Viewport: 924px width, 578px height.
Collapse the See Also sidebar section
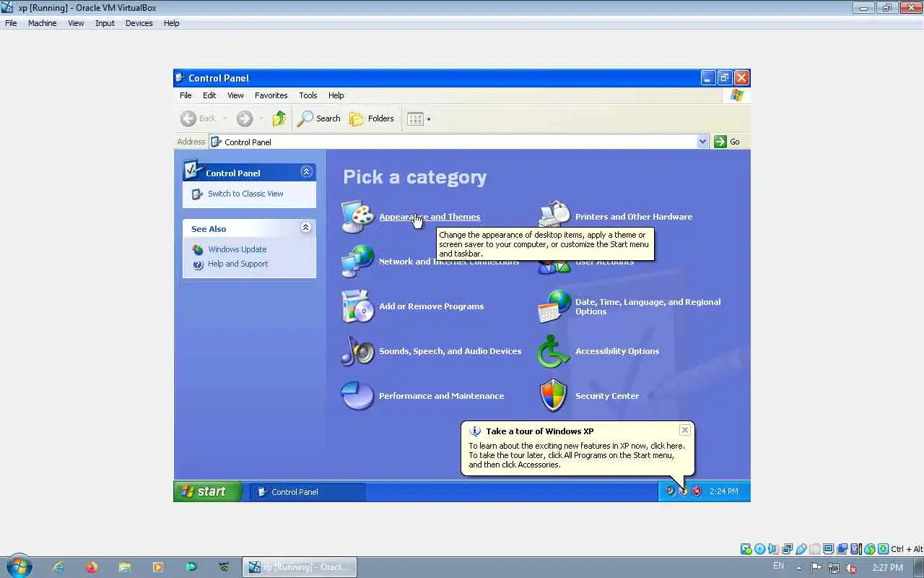(x=306, y=228)
